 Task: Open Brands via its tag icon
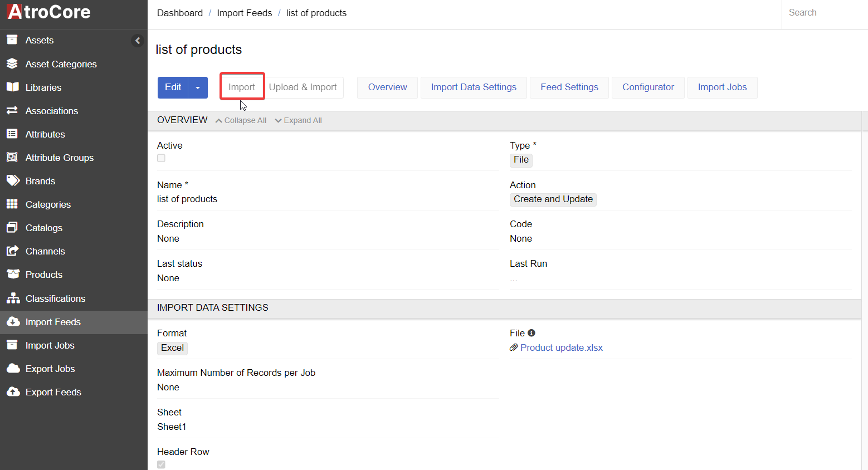13,181
